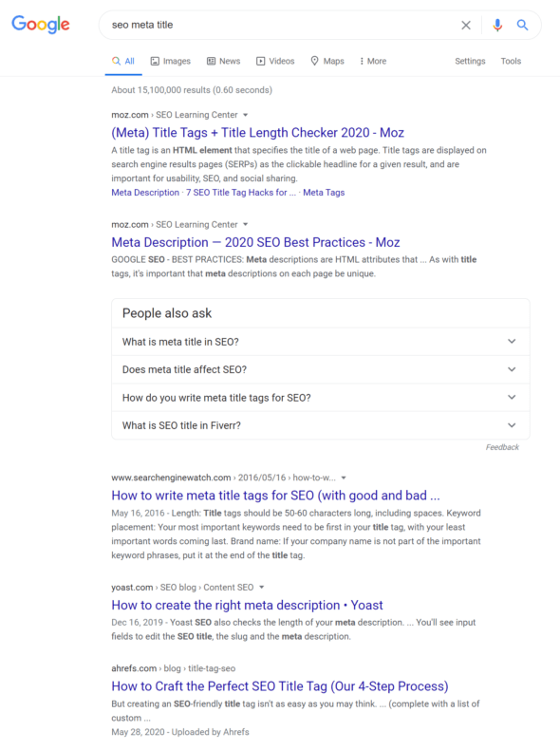Click the blue magnifier search icon
This screenshot has width=560, height=750.
click(522, 25)
